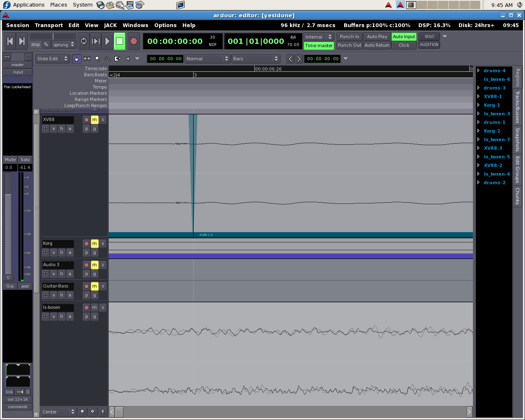This screenshot has height=420, width=525.
Task: Unmute the XV88 track
Action: click(94, 120)
